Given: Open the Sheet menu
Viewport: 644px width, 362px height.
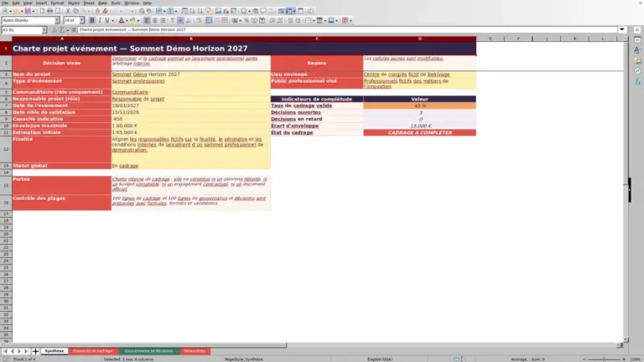Looking at the screenshot, I should pos(89,3).
